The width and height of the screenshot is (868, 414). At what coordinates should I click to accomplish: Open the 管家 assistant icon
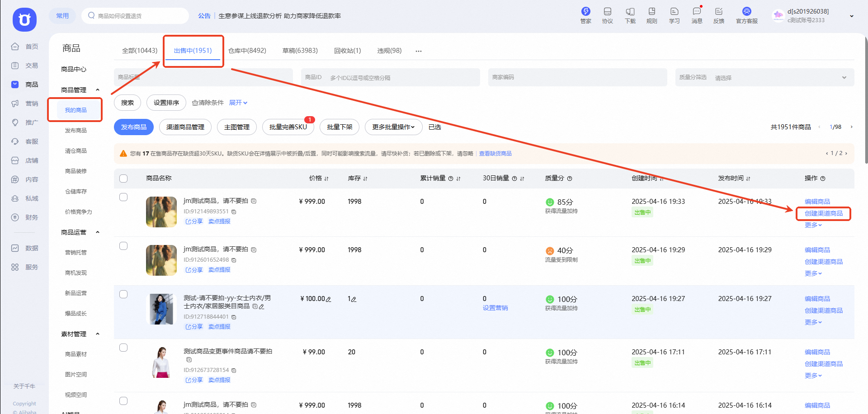(585, 15)
